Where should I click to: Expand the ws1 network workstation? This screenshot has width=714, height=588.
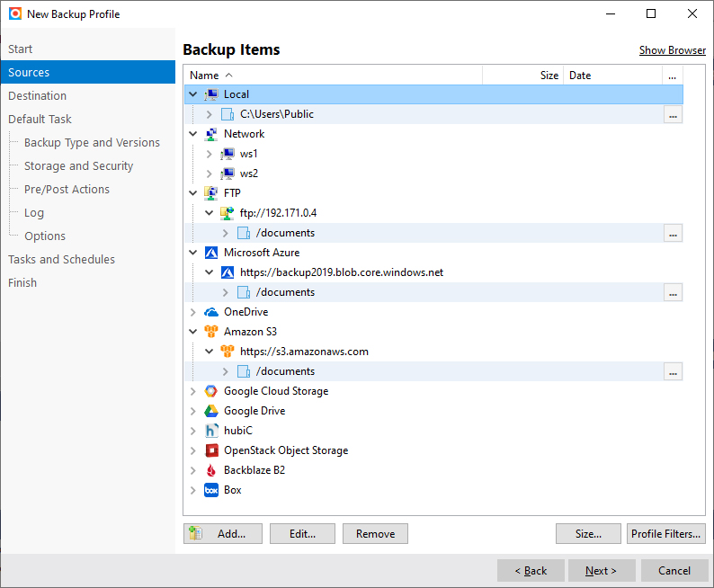210,154
